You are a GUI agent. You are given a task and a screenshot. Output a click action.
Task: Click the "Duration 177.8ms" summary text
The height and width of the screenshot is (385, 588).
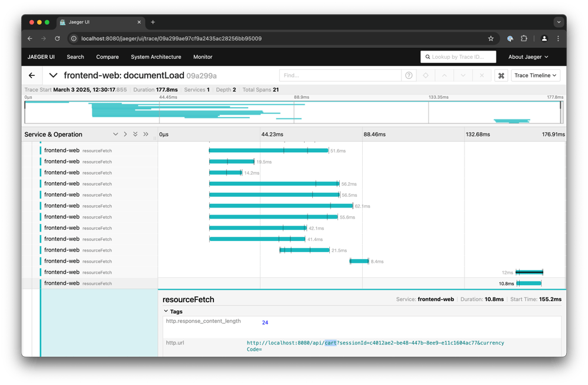point(156,89)
